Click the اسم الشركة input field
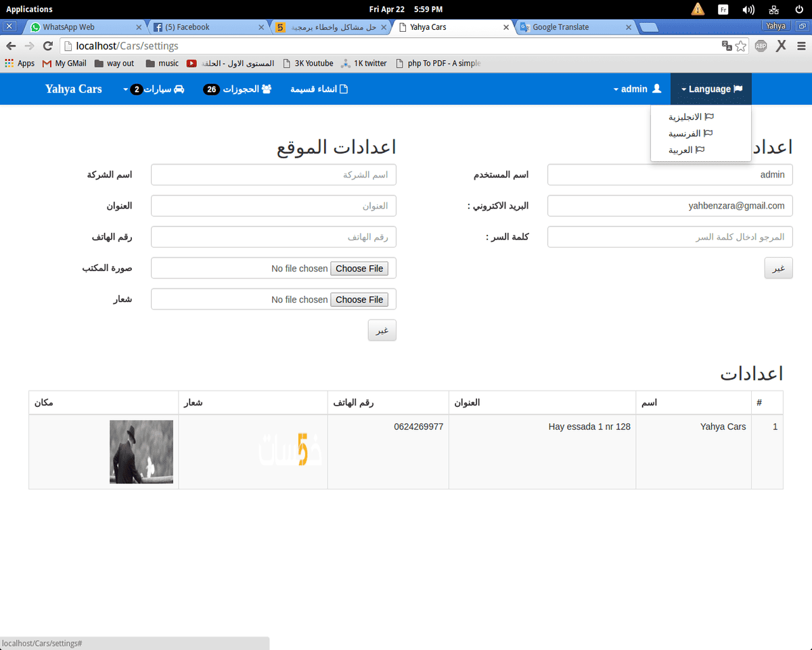 [x=273, y=175]
